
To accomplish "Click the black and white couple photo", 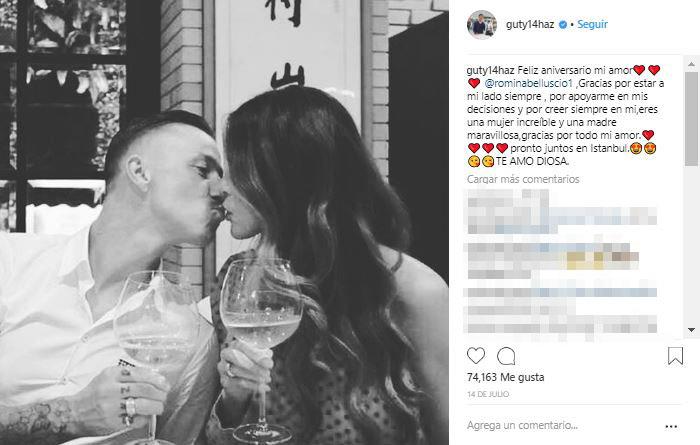I will point(224,222).
